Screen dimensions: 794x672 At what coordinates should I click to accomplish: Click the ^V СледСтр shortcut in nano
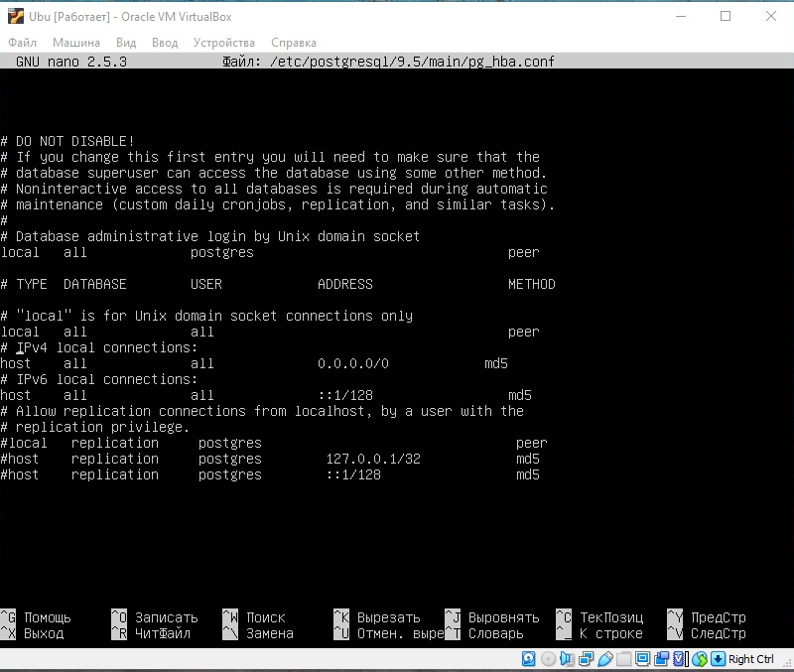click(707, 633)
